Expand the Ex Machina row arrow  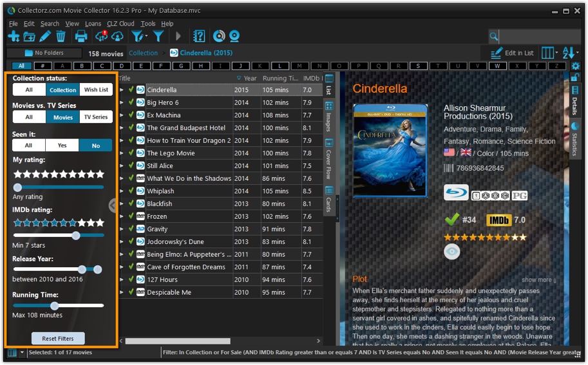click(x=122, y=115)
